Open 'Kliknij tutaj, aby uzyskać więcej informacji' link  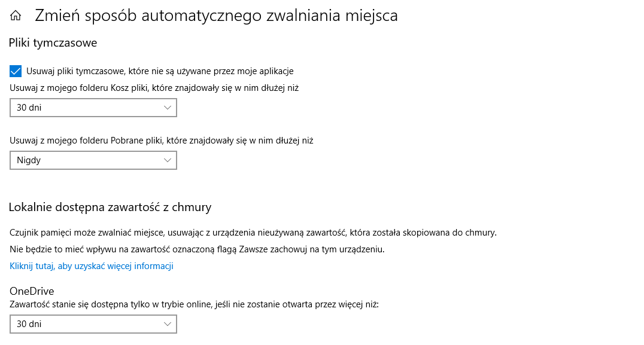pyautogui.click(x=91, y=265)
